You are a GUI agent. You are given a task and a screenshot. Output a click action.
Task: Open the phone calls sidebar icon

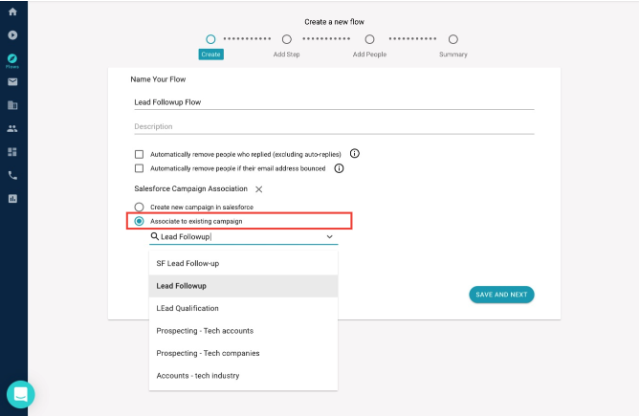coord(13,175)
